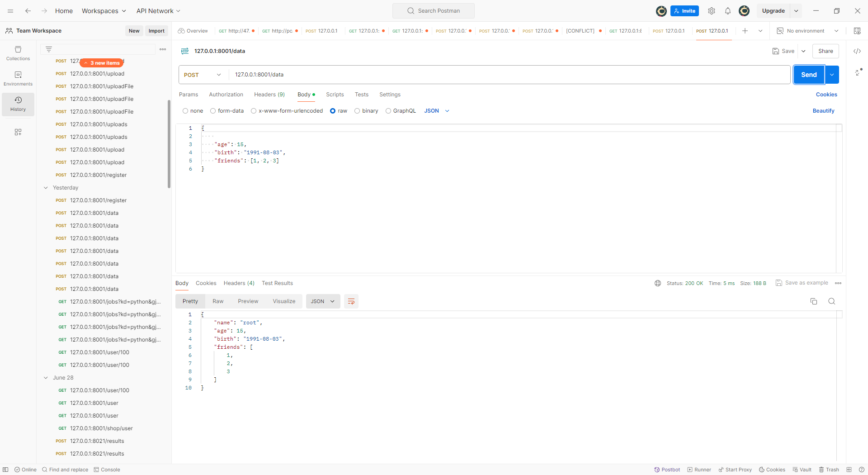Open the code snippet panel icon
This screenshot has height=475, width=868.
pos(857,51)
